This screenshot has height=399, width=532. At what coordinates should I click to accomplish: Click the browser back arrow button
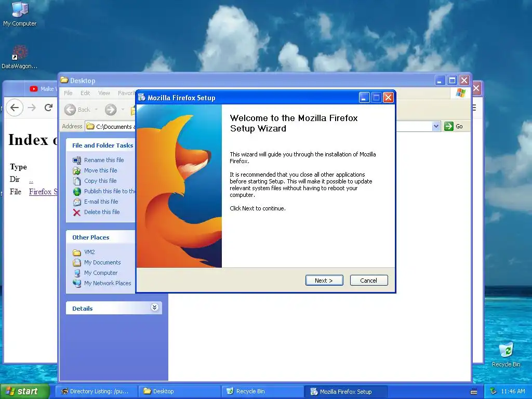(14, 108)
